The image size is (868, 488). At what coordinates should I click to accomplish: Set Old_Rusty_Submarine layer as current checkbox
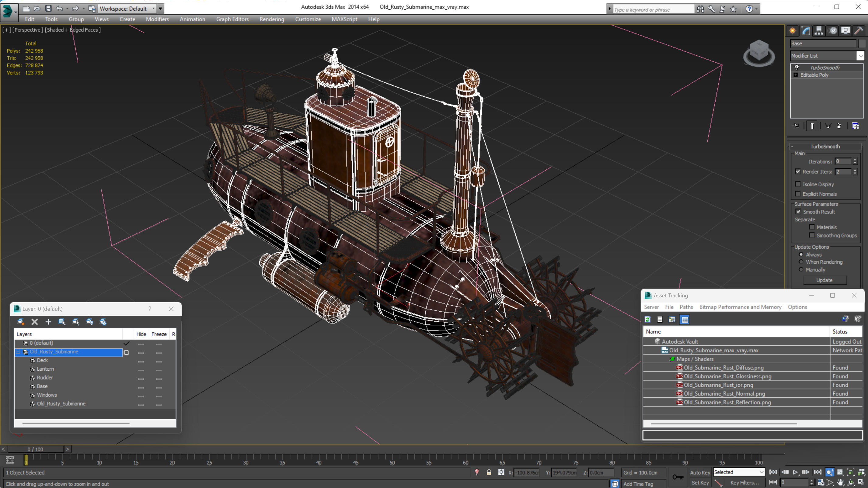(x=126, y=353)
